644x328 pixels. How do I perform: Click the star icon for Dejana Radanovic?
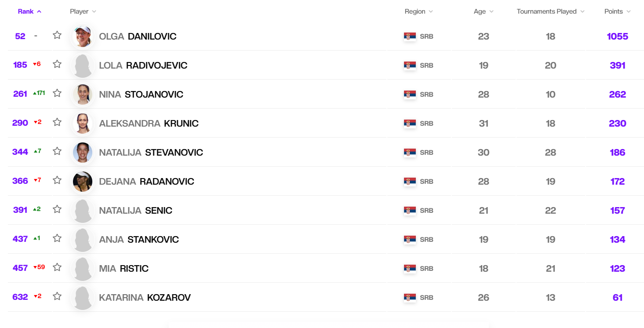tap(57, 180)
